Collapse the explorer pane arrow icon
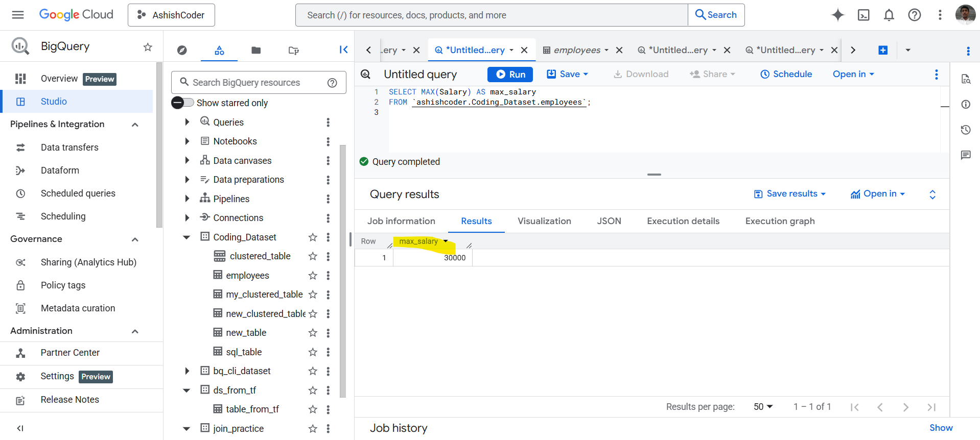Image resolution: width=980 pixels, height=440 pixels. point(343,50)
